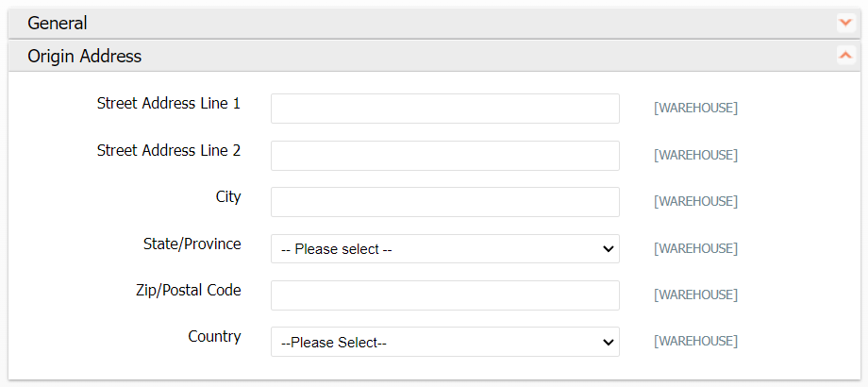
Task: Focus the Street Address Line 2 field
Action: pos(444,156)
